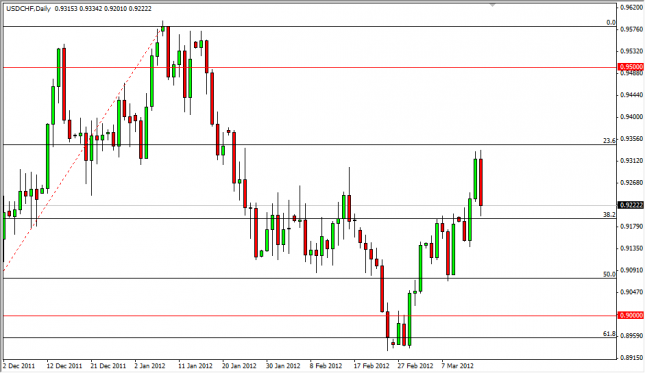
Task: Click the 0.90470 price scale value
Action: pos(631,292)
